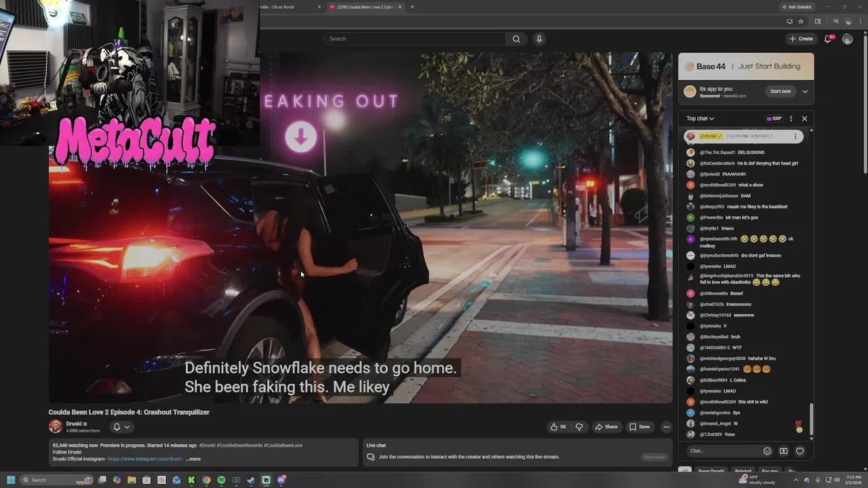Click the Base44 Just Start Building banner

[746, 66]
